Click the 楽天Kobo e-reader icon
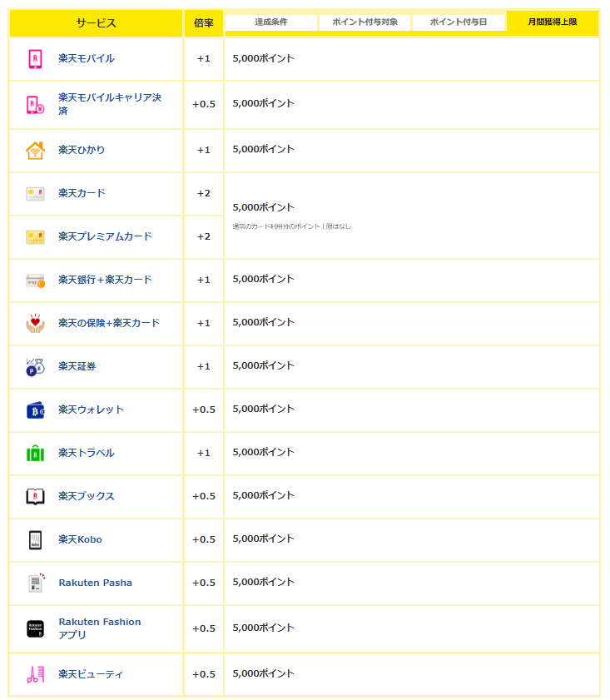Viewport: 610px width, 700px height. pyautogui.click(x=35, y=540)
